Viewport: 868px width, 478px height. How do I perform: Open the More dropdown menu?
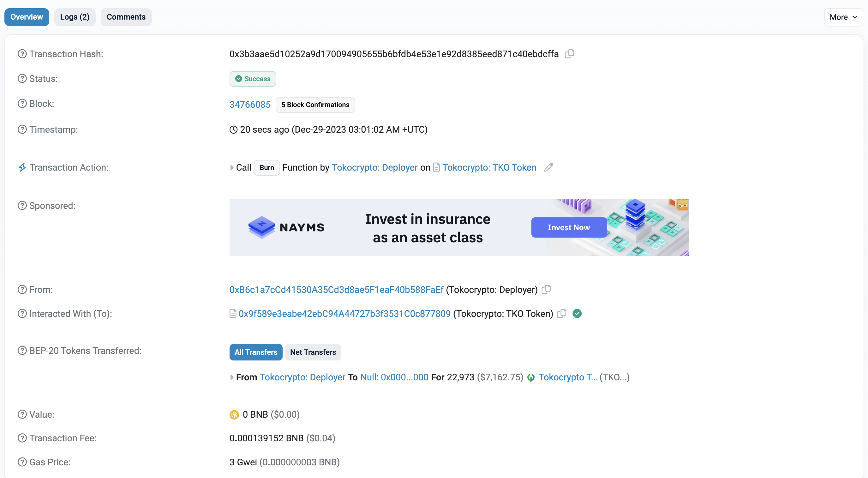[x=843, y=17]
